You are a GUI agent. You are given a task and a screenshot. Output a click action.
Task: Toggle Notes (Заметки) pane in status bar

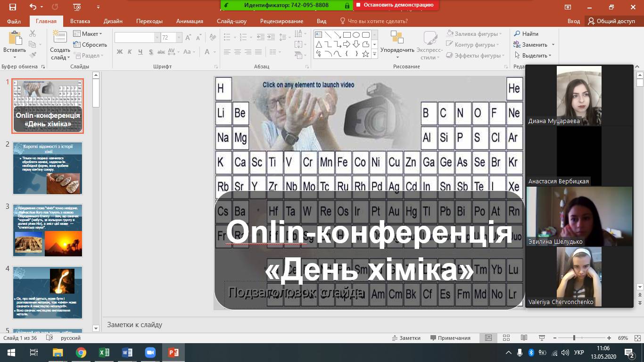point(406,338)
